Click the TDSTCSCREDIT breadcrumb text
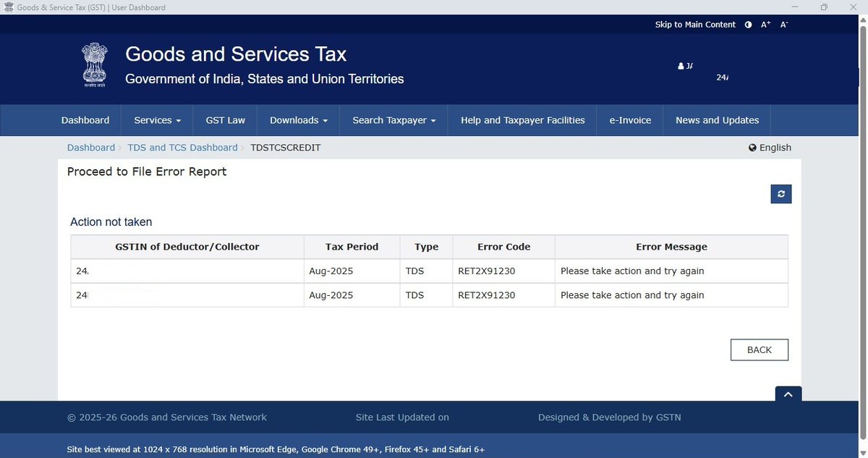Viewport: 868px width, 458px height. pos(286,148)
